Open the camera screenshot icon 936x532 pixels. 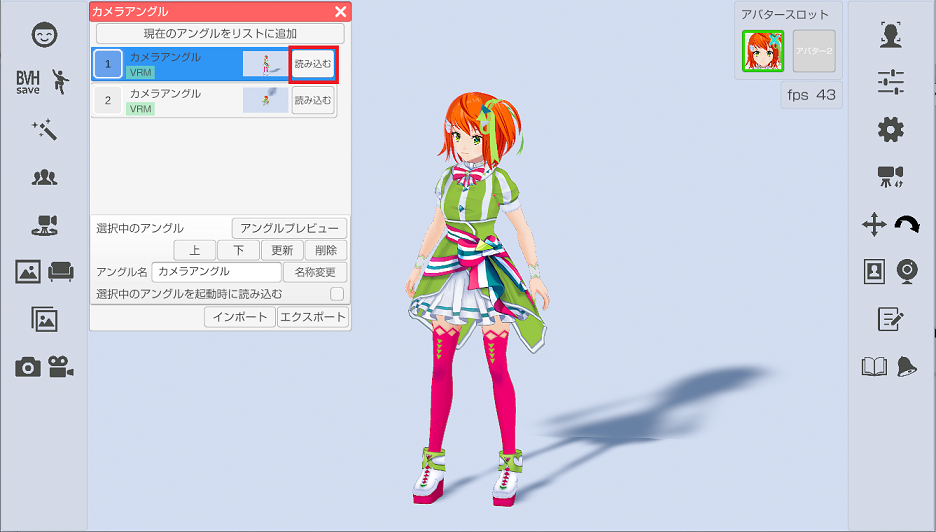[x=28, y=367]
